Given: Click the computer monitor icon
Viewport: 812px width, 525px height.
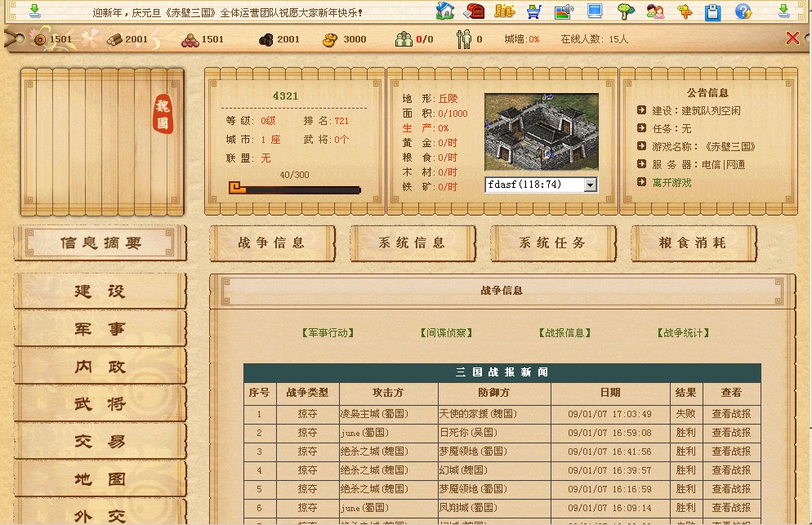Looking at the screenshot, I should point(595,11).
